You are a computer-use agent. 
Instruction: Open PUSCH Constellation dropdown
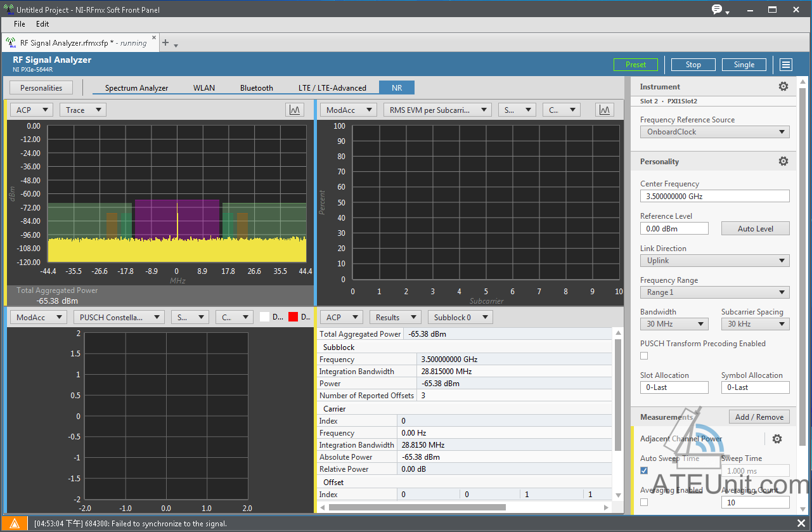click(x=119, y=317)
